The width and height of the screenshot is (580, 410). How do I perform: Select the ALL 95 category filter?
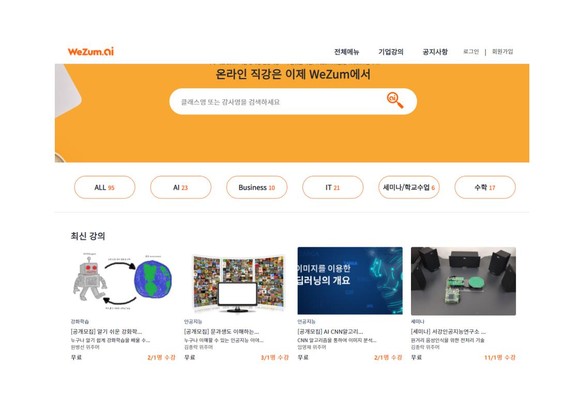105,187
